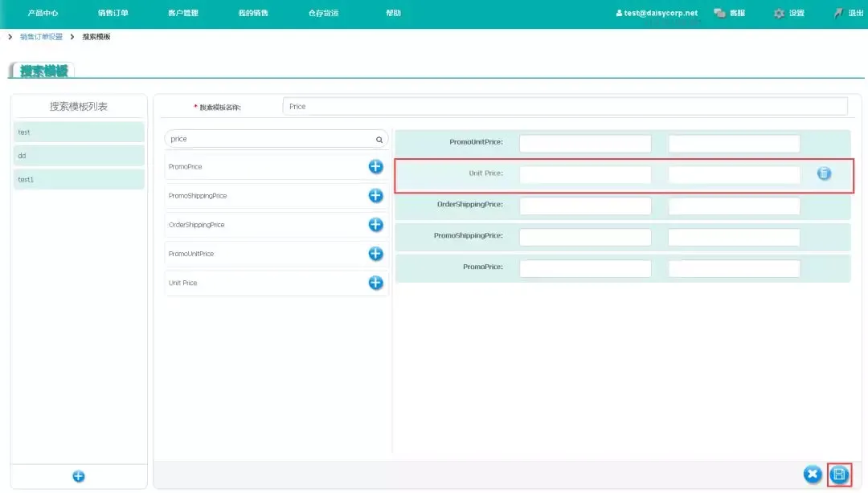868x493 pixels.
Task: Click the 退出 text in the header
Action: click(856, 13)
